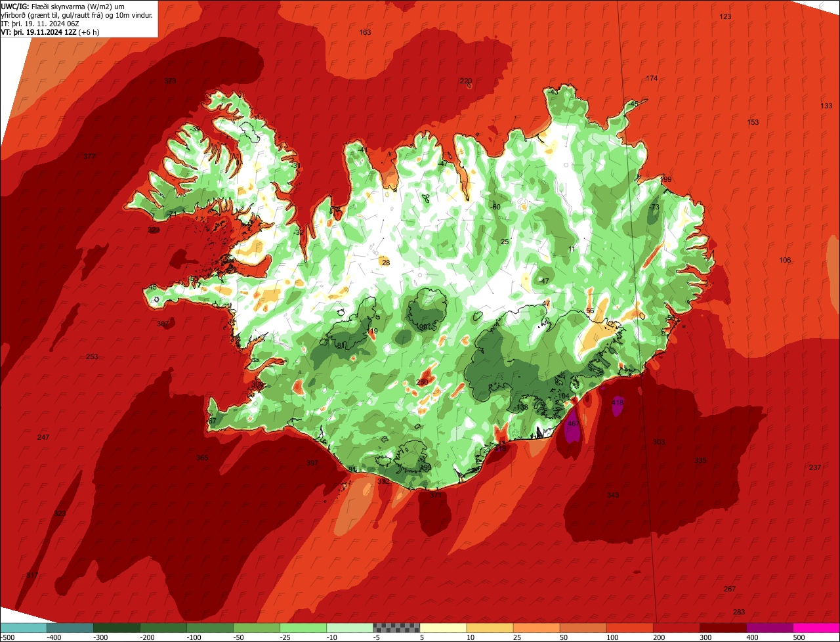Click the legend swatch between -500 and -400
The width and height of the screenshot is (840, 642).
(24, 628)
